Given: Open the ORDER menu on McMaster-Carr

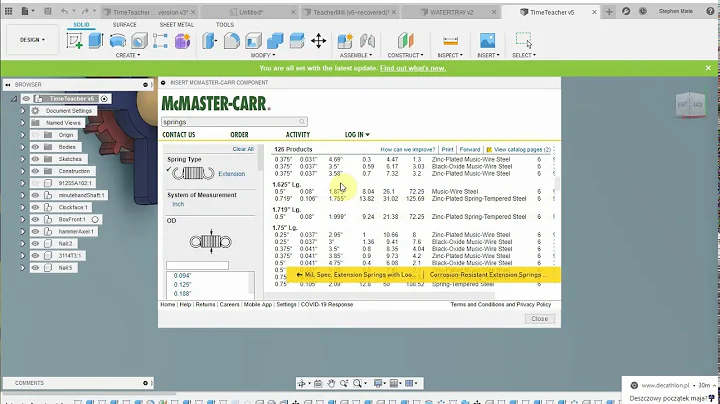Looking at the screenshot, I should (x=239, y=135).
